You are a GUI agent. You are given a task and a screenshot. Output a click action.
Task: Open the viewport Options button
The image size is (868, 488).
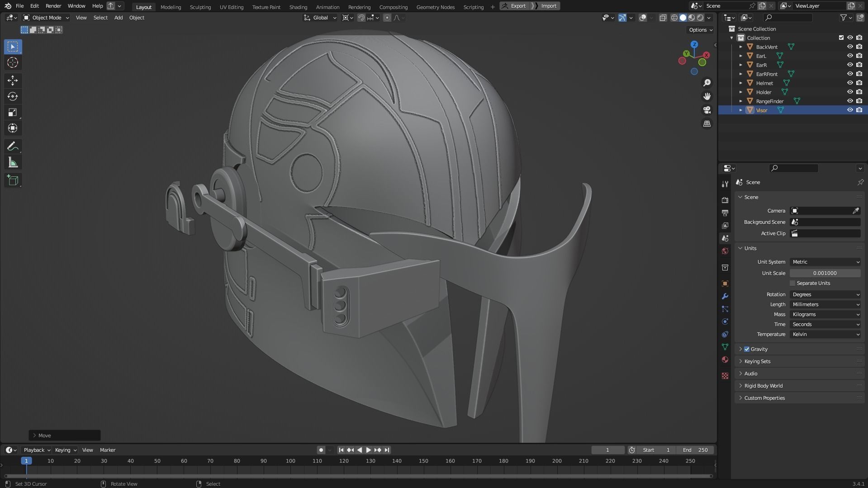701,30
